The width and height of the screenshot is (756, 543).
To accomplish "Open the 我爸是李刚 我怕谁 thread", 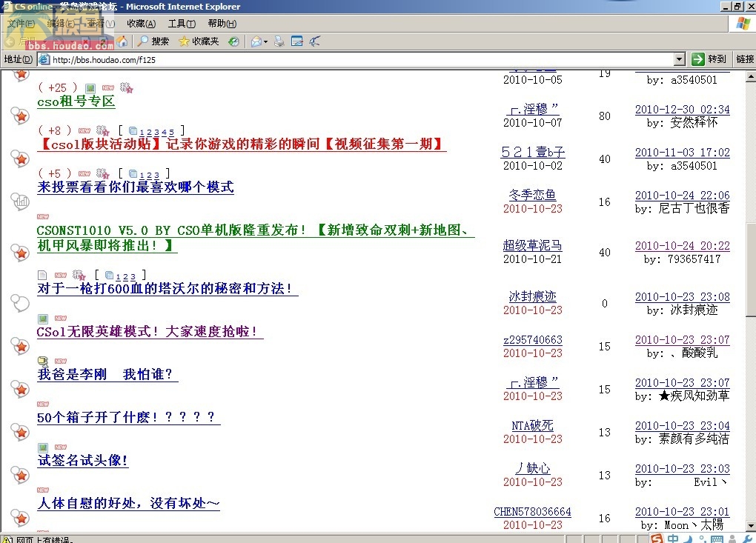I will pyautogui.click(x=107, y=374).
